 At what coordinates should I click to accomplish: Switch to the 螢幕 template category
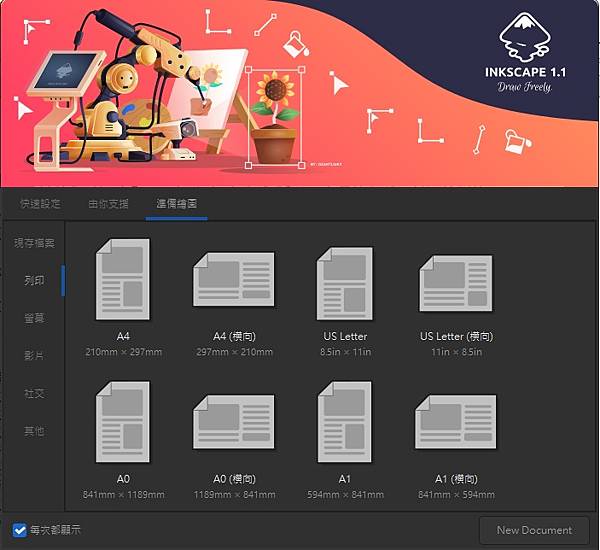(x=34, y=318)
